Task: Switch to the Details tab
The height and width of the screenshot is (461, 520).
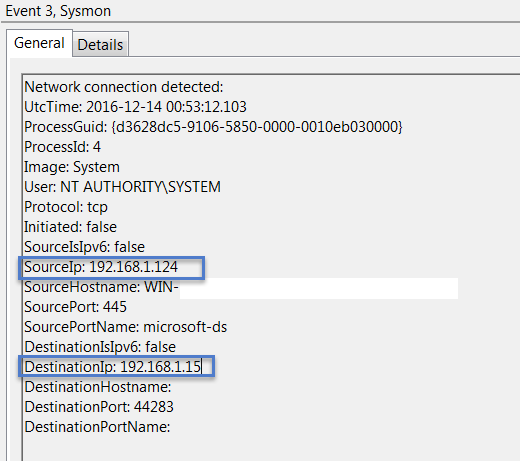Action: coord(100,45)
